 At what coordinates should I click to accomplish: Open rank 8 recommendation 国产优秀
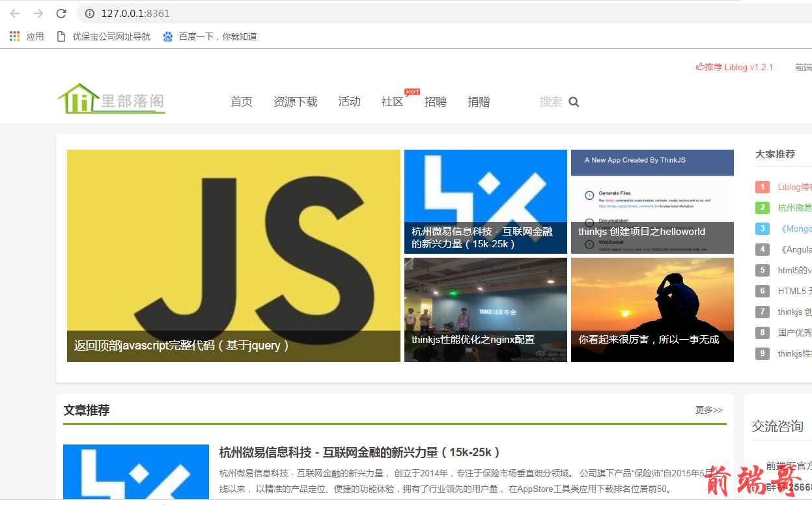794,333
